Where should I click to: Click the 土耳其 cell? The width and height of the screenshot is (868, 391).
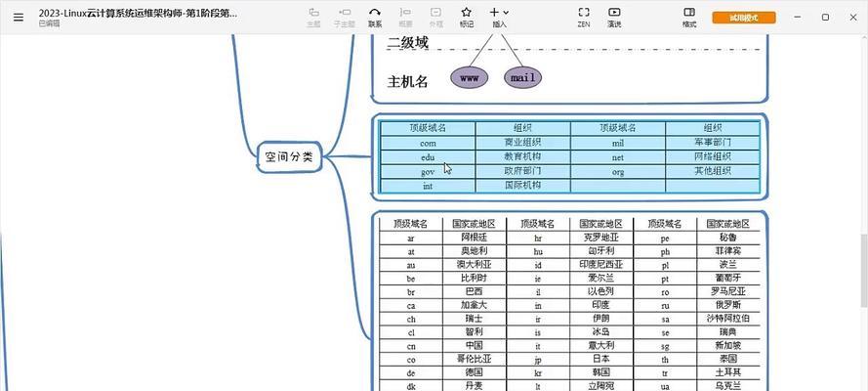[x=728, y=372]
